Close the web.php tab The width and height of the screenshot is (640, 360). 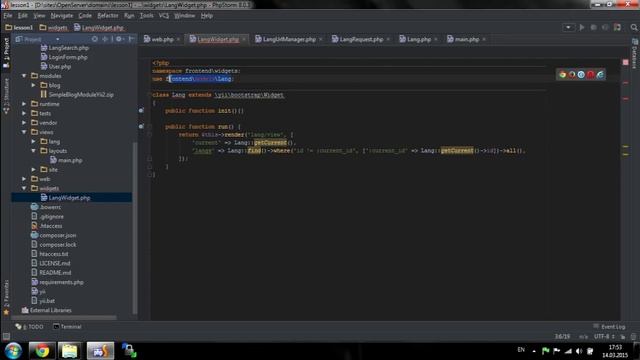coord(178,39)
